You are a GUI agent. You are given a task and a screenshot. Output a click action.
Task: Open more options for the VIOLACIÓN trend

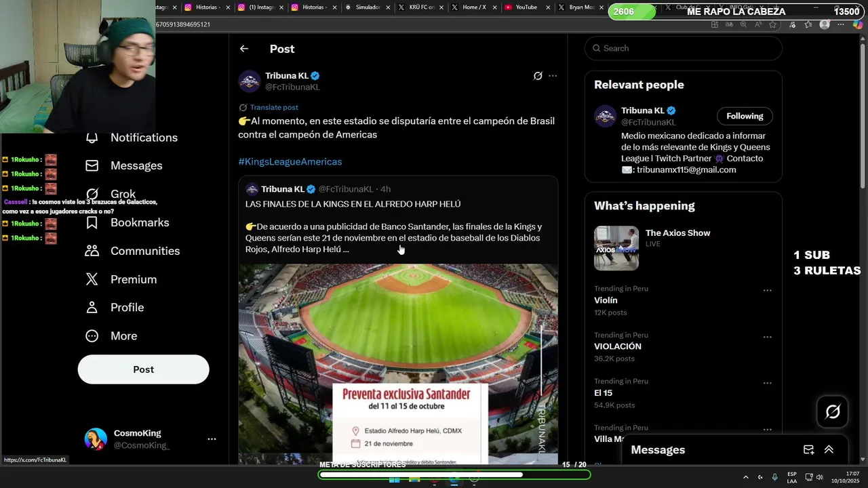coord(767,337)
